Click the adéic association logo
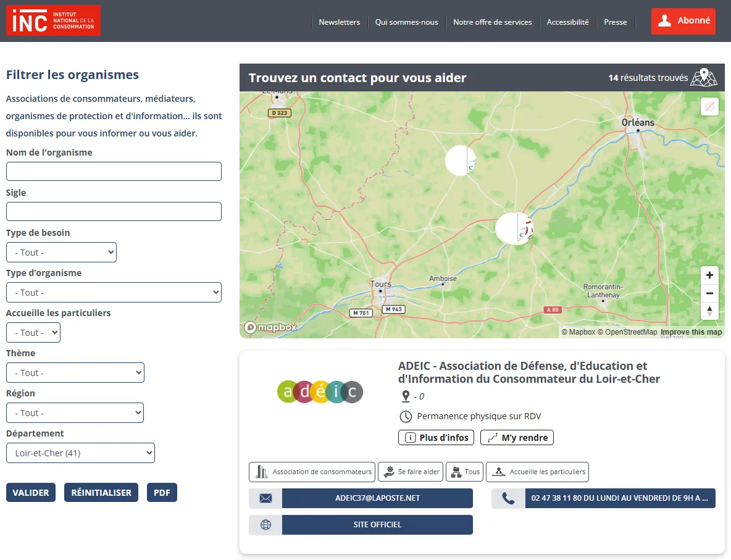This screenshot has width=731, height=560. [x=320, y=391]
